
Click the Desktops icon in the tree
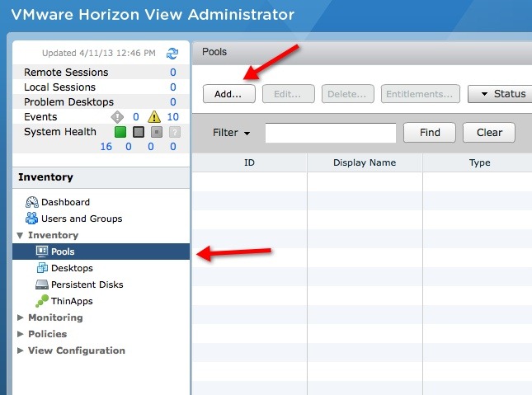42,268
